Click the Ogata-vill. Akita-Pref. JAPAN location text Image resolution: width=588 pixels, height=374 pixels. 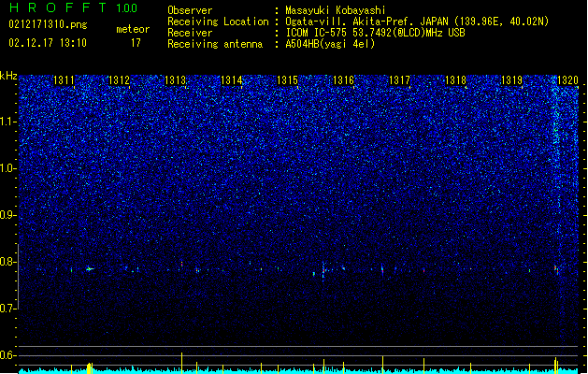(x=417, y=22)
